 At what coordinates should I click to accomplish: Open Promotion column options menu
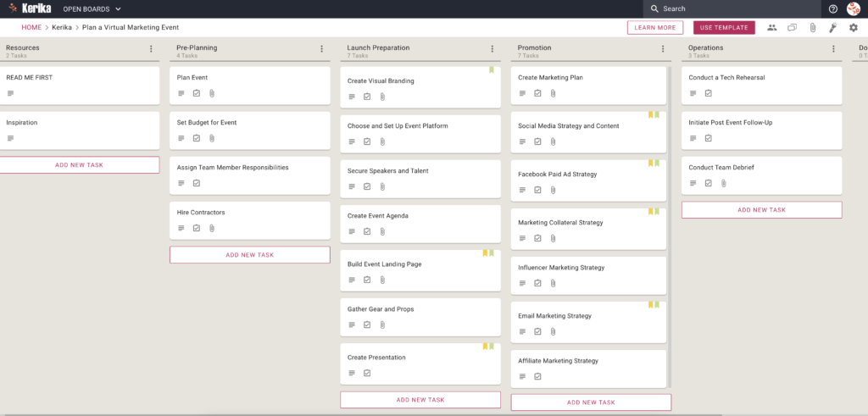coord(663,49)
